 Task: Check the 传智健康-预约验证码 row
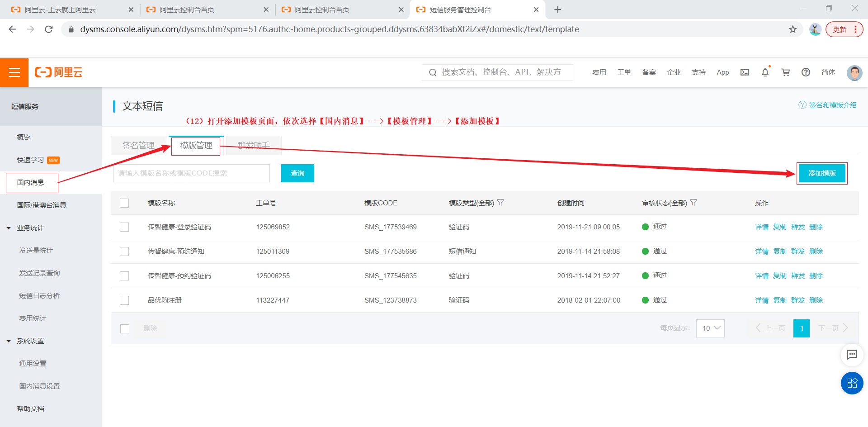coord(124,276)
